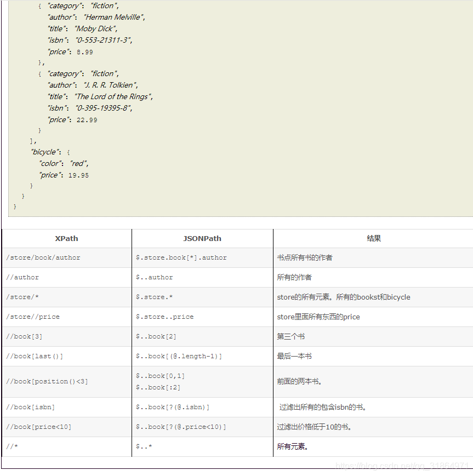473x476 pixels.
Task: Click the JSONPath column header
Action: click(x=202, y=239)
